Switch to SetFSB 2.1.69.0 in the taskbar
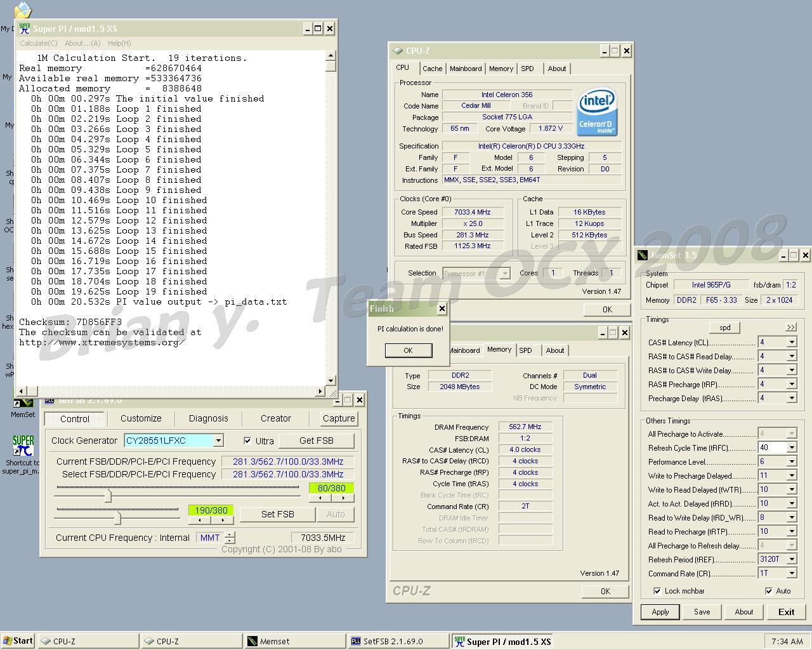The height and width of the screenshot is (650, 812). 399,641
